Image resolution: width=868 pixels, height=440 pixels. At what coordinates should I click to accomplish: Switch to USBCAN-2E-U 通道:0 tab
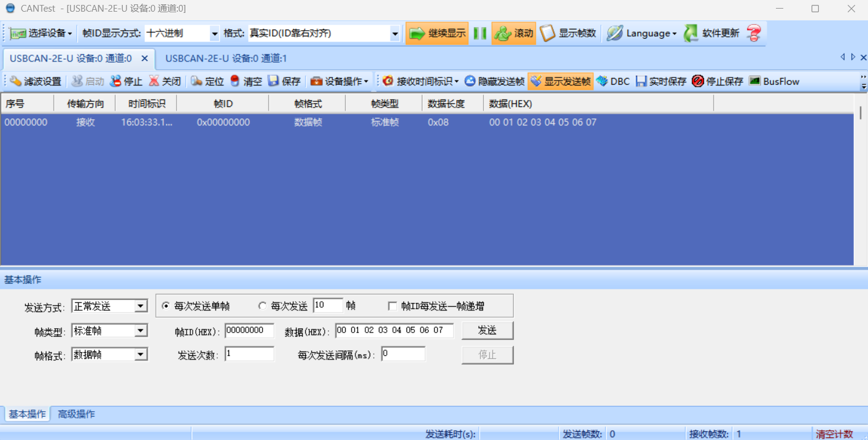(x=71, y=58)
